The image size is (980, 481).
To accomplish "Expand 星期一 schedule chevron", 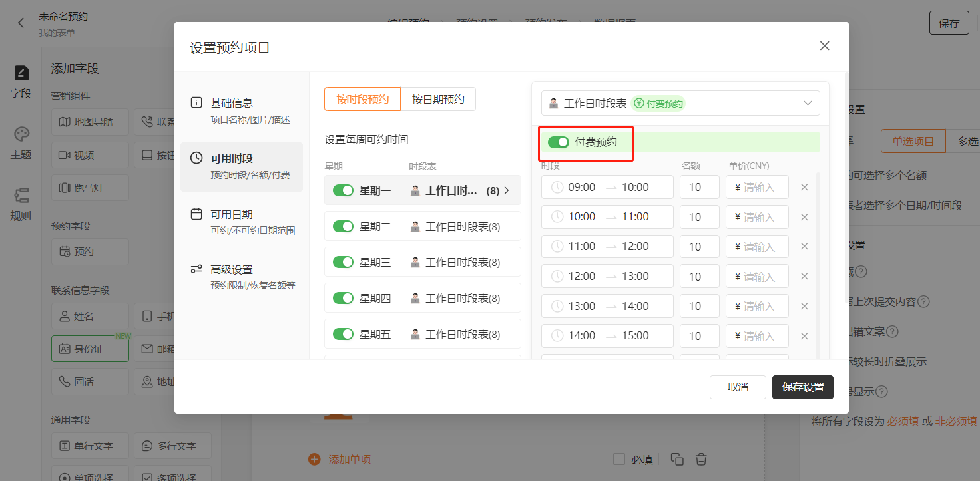I will 507,190.
